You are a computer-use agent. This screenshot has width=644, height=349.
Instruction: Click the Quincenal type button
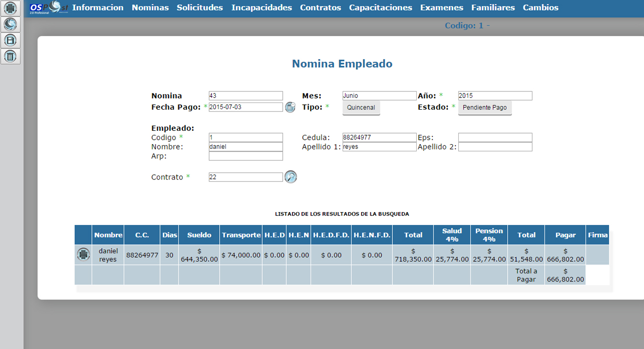[x=361, y=108]
